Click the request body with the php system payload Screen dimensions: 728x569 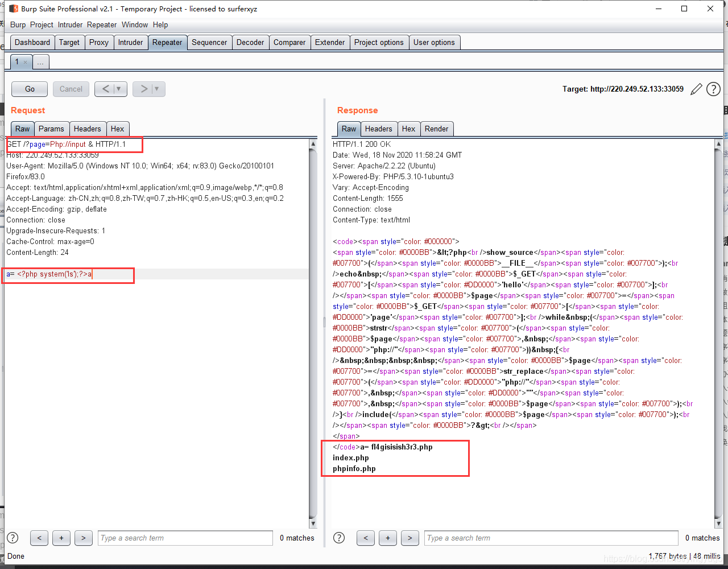[x=49, y=274]
